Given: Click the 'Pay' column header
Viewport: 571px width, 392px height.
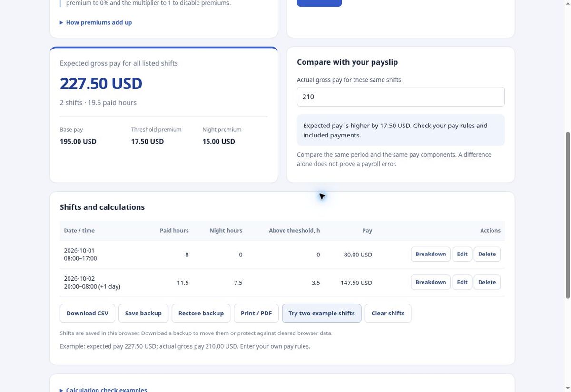Looking at the screenshot, I should (367, 230).
